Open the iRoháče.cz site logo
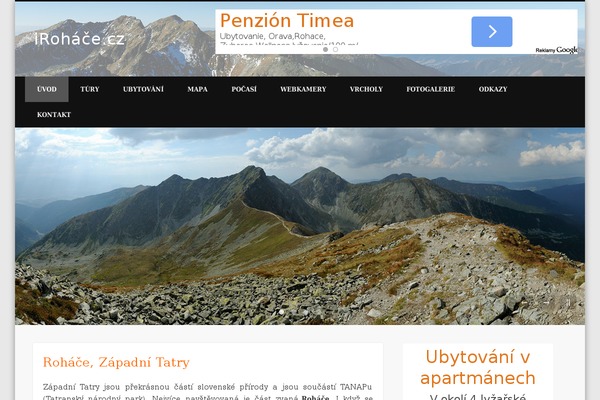 (80, 39)
